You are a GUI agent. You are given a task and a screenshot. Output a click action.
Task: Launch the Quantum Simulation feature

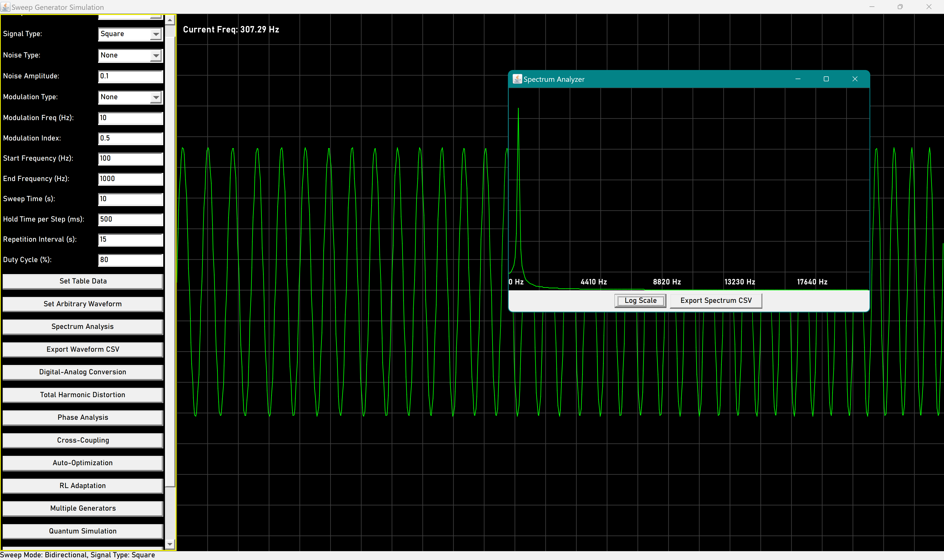pos(82,531)
